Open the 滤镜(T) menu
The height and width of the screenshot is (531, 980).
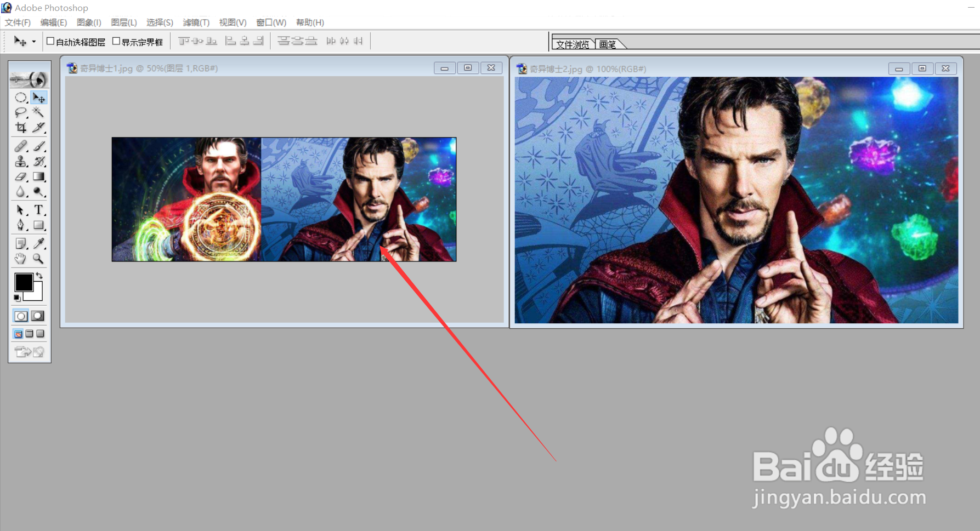(196, 22)
